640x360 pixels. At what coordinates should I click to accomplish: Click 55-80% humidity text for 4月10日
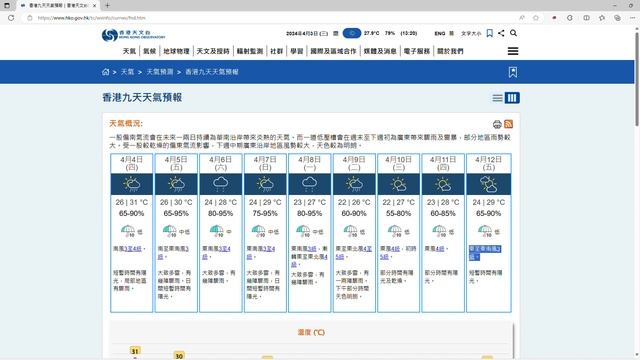[x=398, y=213]
